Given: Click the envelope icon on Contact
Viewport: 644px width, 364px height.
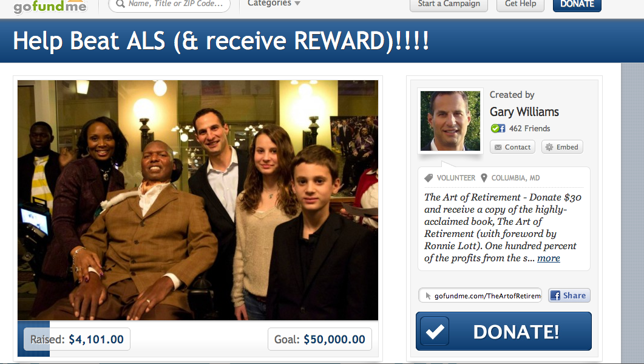Looking at the screenshot, I should pyautogui.click(x=498, y=147).
